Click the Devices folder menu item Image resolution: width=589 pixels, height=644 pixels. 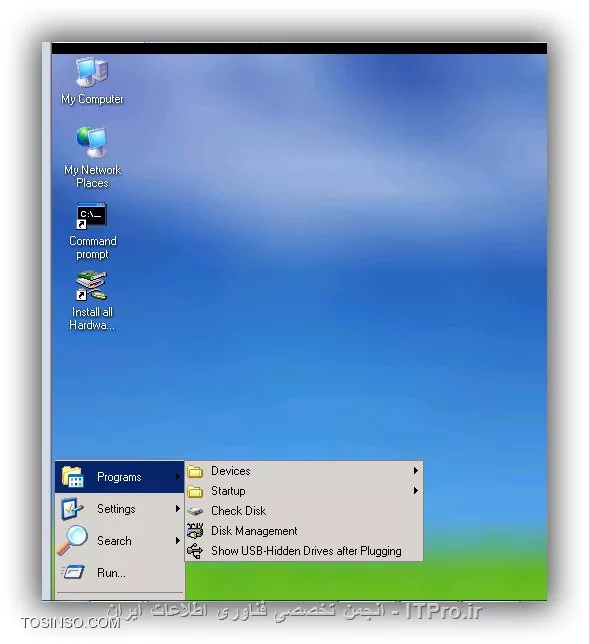tap(304, 471)
